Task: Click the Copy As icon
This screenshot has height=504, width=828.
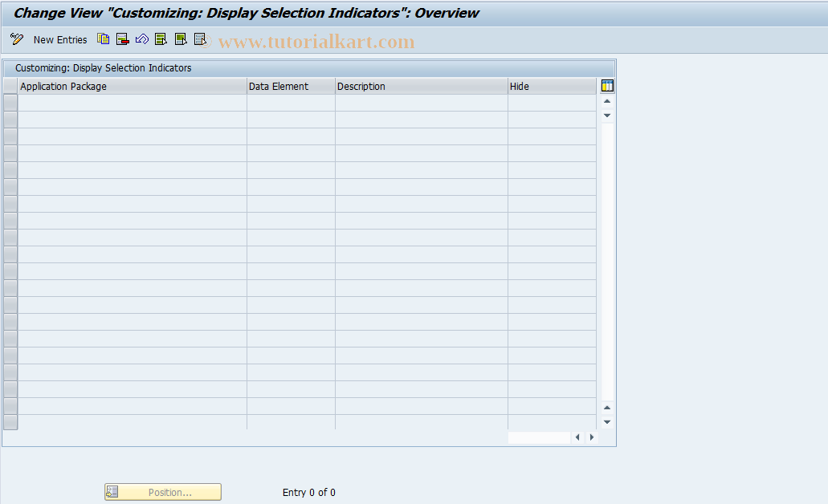Action: tap(103, 39)
